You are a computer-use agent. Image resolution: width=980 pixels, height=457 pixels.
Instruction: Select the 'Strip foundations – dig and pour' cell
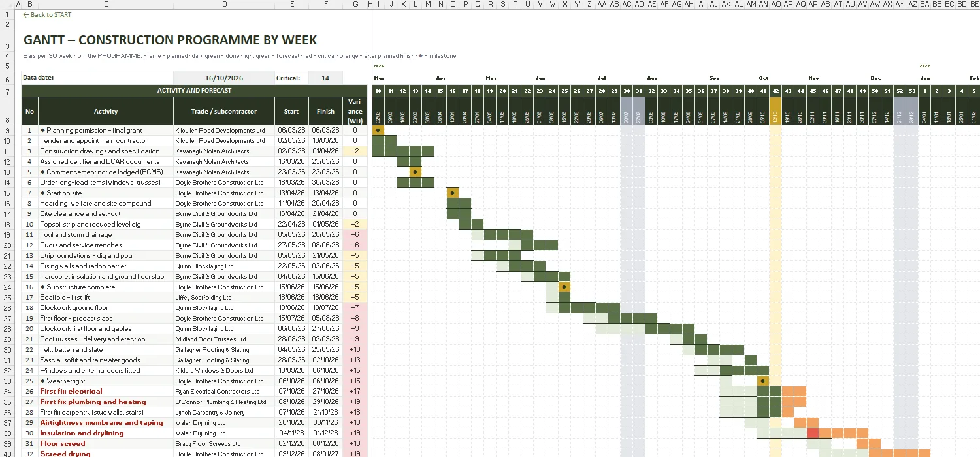tap(106, 255)
